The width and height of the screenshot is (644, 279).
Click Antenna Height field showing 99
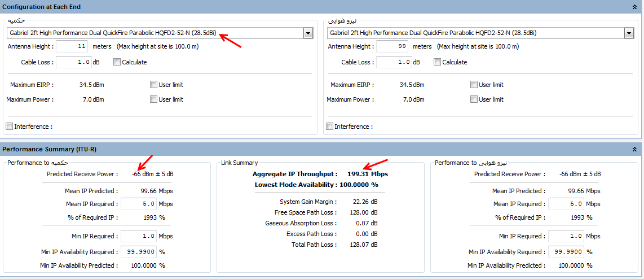pos(392,46)
